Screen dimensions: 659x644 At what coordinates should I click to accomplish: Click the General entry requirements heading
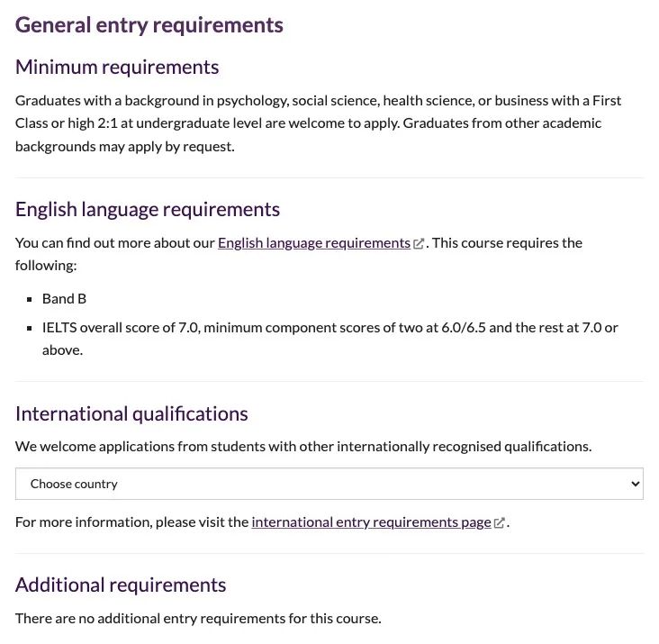click(x=149, y=25)
